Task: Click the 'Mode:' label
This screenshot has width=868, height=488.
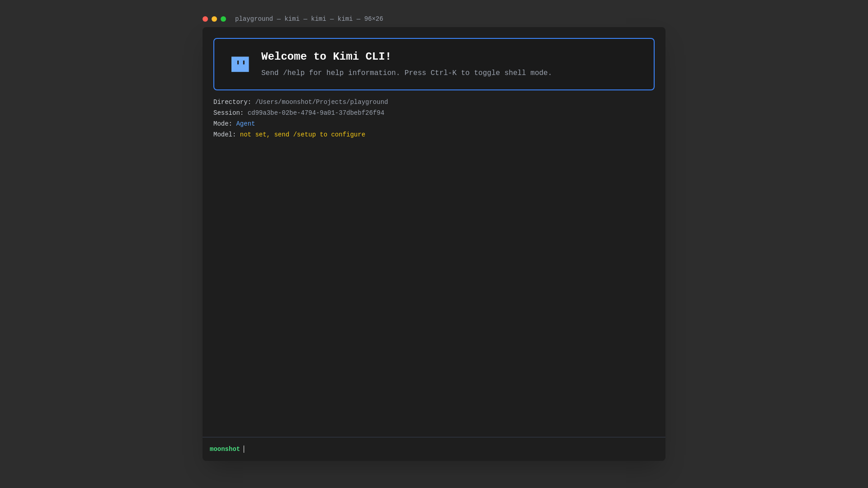Action: 222,124
